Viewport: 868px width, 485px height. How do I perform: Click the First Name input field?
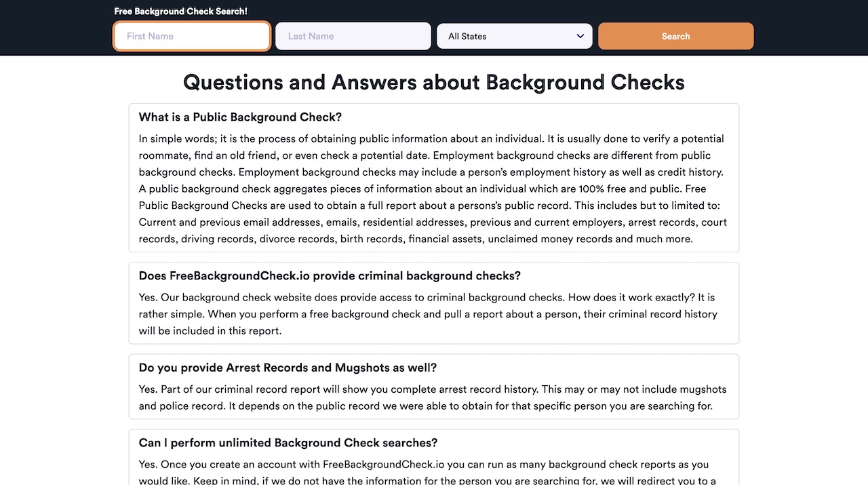tap(192, 37)
